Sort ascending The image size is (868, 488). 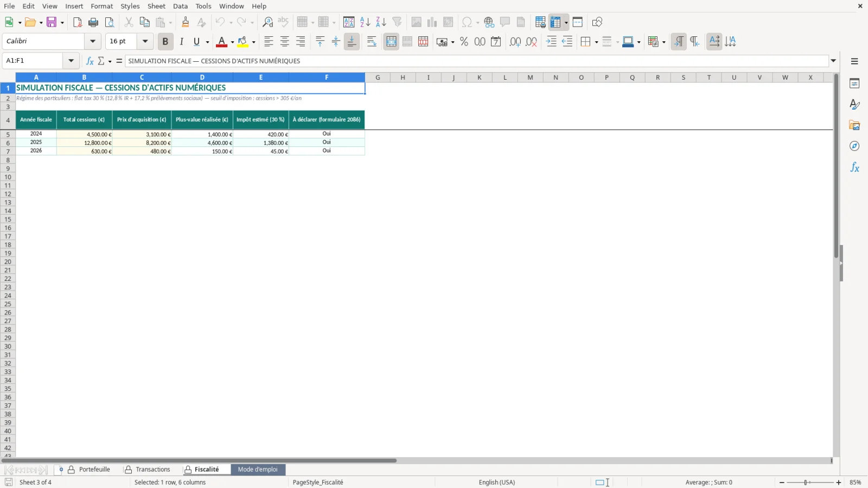pyautogui.click(x=365, y=22)
